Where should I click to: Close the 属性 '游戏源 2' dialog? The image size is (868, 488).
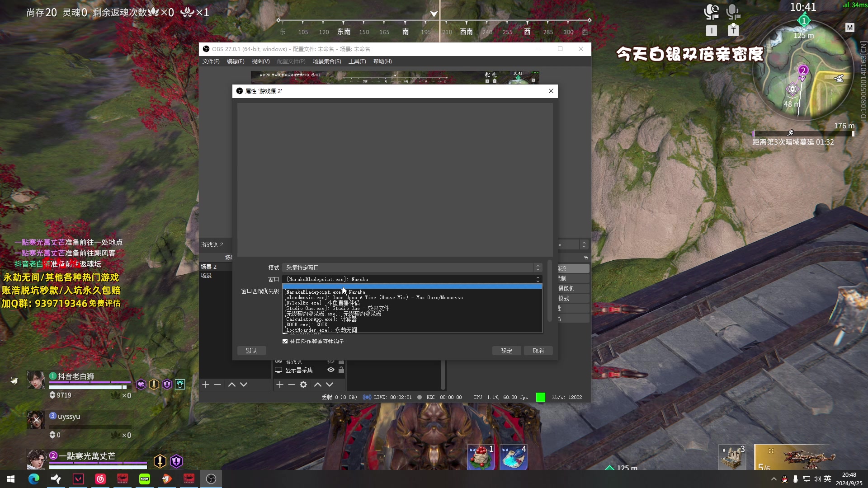click(551, 91)
